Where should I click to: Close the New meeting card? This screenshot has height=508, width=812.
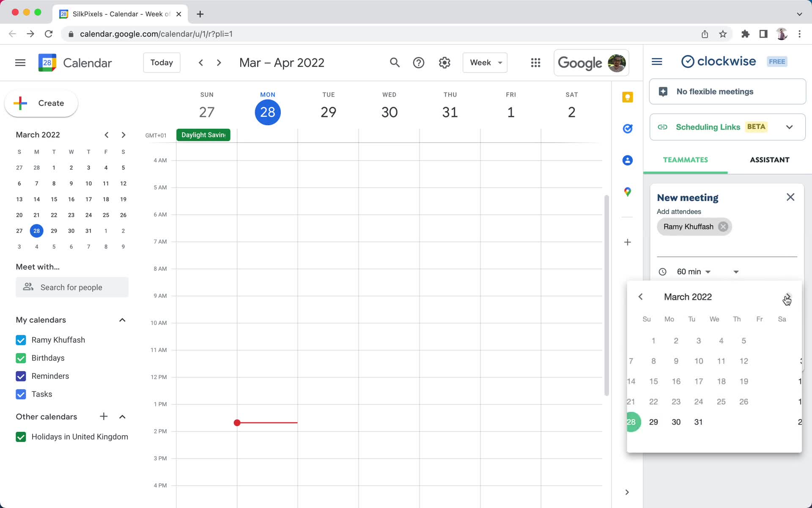[790, 197]
